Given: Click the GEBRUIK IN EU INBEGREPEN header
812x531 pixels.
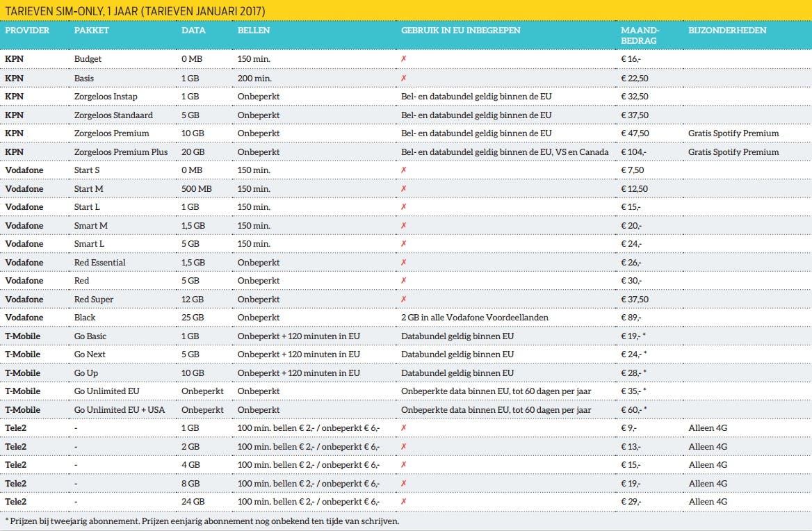Looking at the screenshot, I should click(461, 30).
